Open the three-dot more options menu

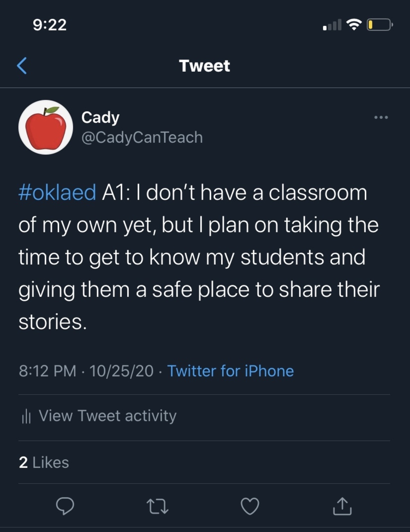tap(381, 117)
